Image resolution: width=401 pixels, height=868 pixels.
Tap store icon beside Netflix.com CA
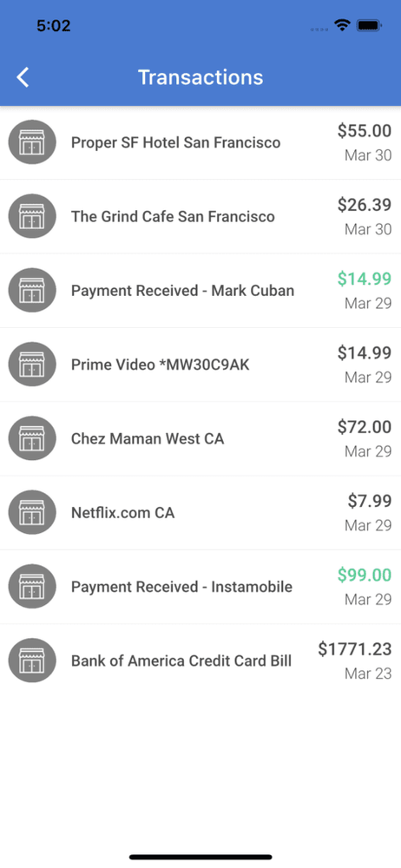coord(32,513)
